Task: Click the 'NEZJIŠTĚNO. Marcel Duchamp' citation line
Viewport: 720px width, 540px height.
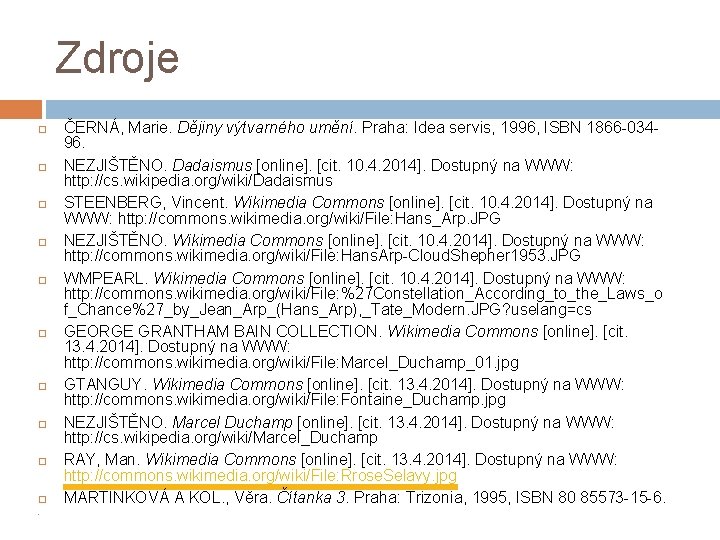Action: pos(339,422)
